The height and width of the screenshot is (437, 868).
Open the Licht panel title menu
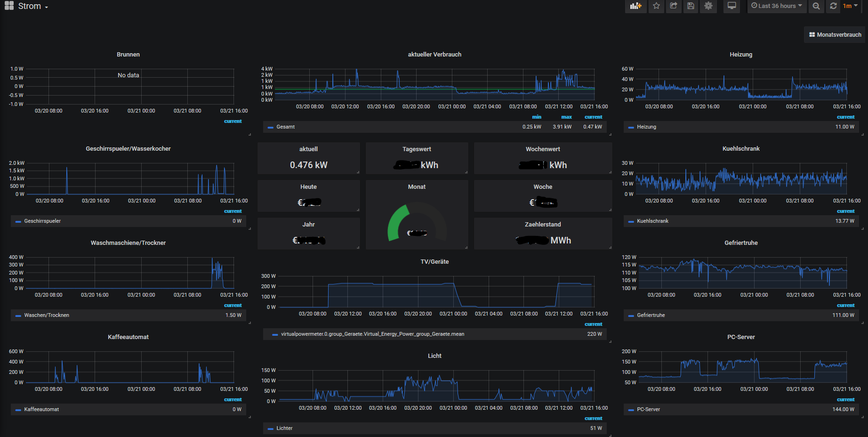coord(434,356)
